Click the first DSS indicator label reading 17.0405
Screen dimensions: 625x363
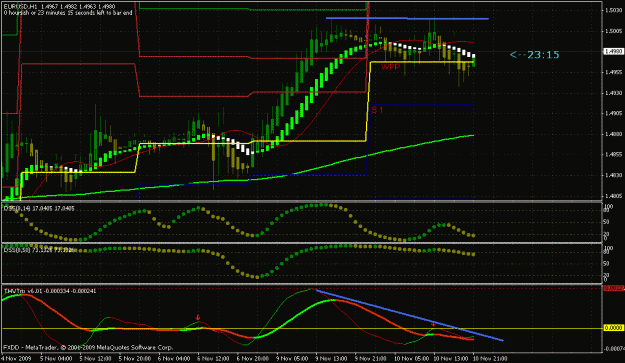pos(39,208)
